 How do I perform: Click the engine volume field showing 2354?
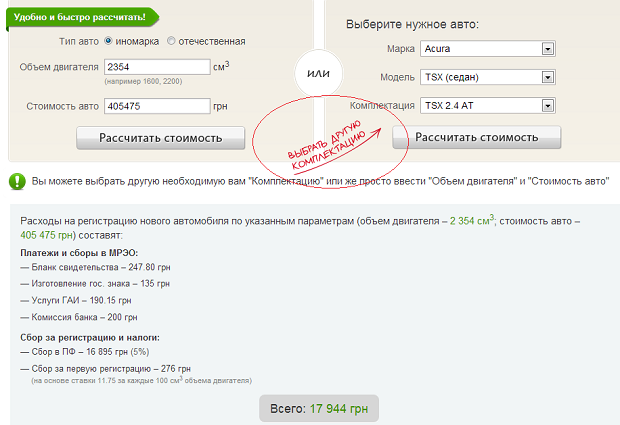[155, 67]
